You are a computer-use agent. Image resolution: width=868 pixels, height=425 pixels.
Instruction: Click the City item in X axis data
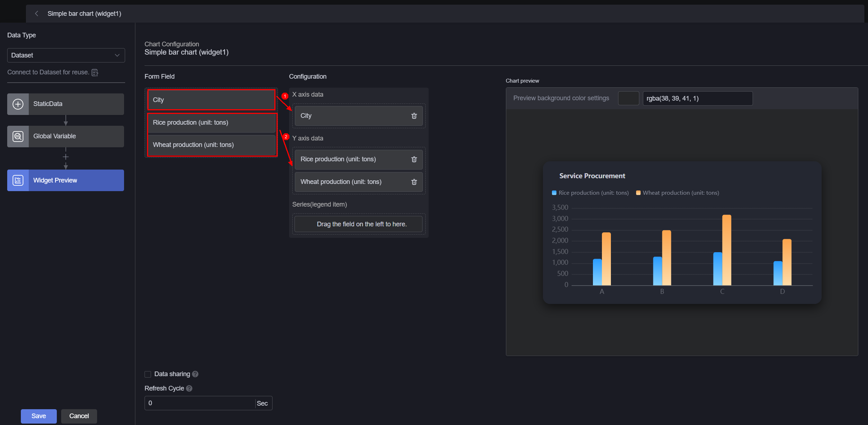pyautogui.click(x=358, y=116)
